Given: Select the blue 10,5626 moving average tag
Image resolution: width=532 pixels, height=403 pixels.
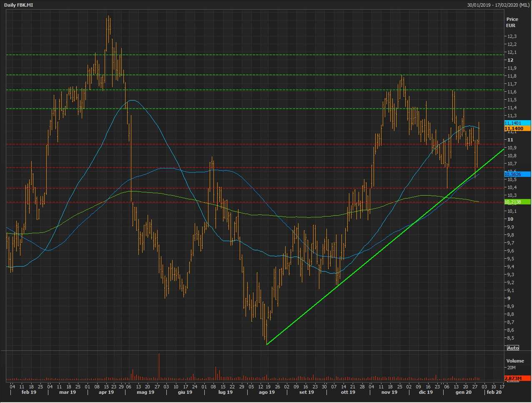Looking at the screenshot, I should click(x=517, y=174).
